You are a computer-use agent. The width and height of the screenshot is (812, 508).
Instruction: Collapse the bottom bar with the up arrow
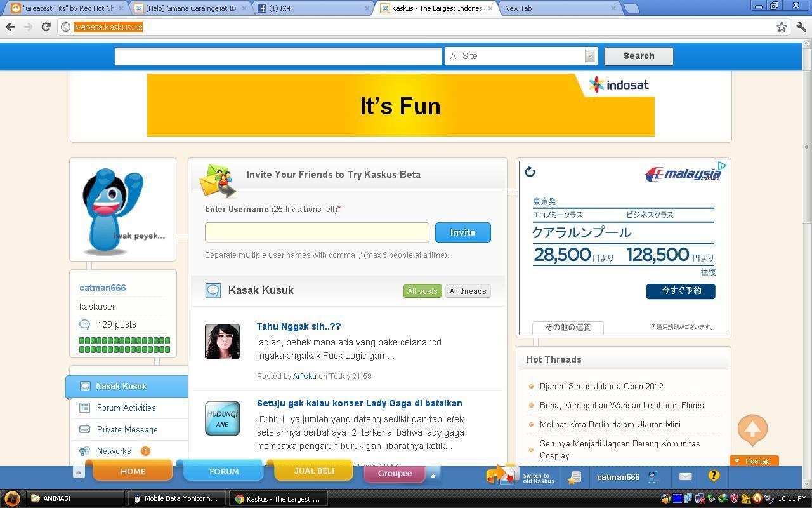point(79,472)
